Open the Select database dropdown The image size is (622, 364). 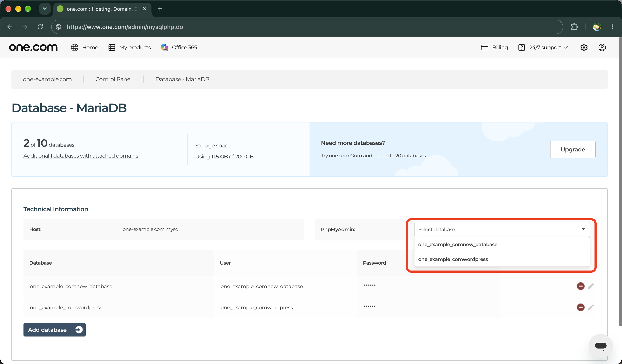pyautogui.click(x=502, y=229)
